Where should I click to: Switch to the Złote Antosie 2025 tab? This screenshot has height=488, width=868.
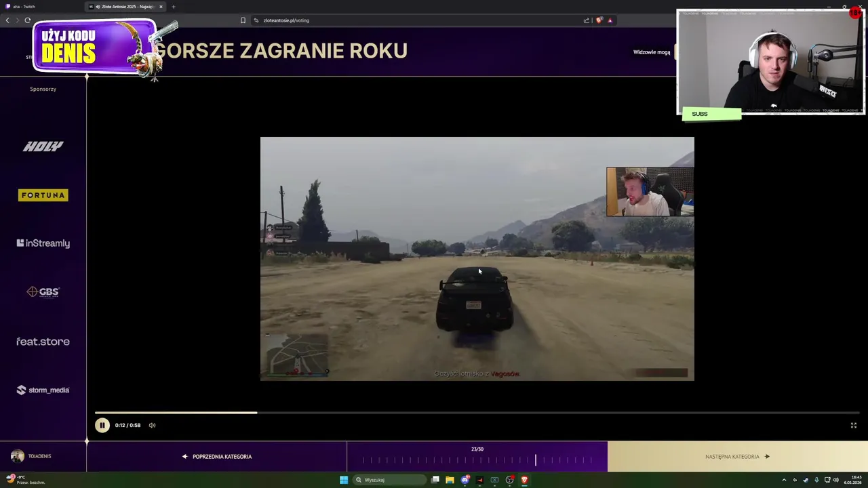coord(124,7)
